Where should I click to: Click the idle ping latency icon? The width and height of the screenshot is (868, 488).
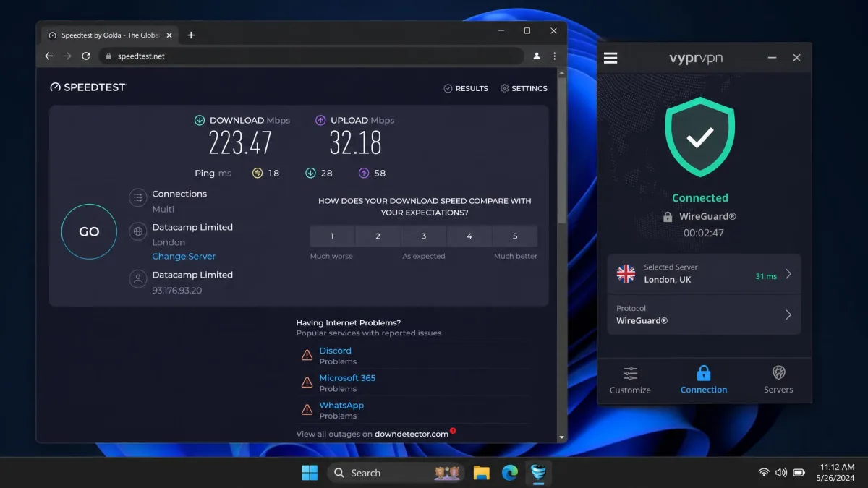(x=257, y=173)
